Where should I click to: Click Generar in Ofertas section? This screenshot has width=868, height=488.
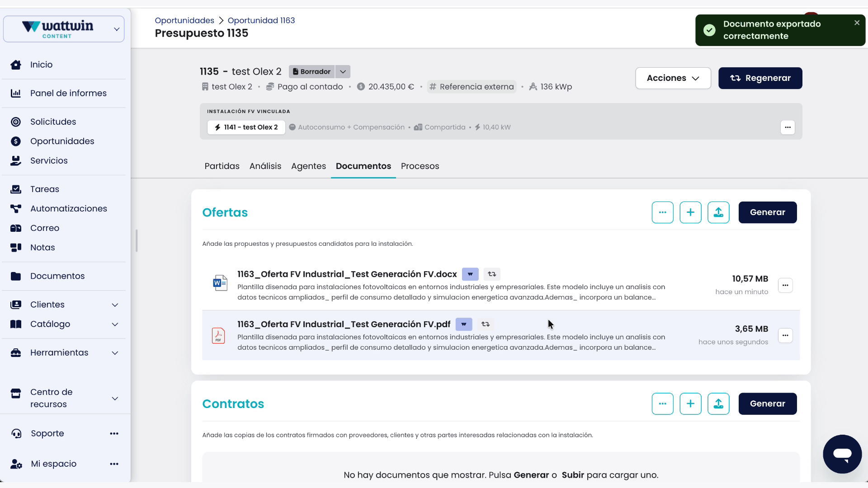pyautogui.click(x=768, y=212)
